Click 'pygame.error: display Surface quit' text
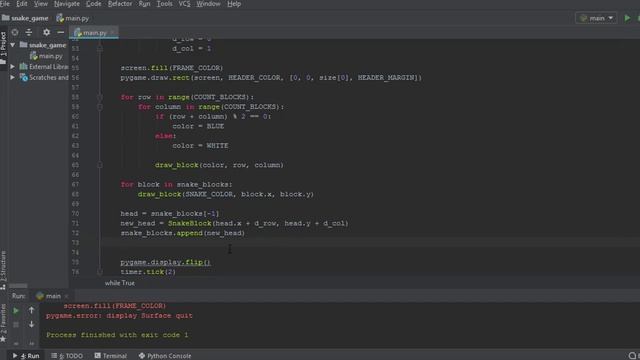Screen dimensions: 640x360 (119, 316)
